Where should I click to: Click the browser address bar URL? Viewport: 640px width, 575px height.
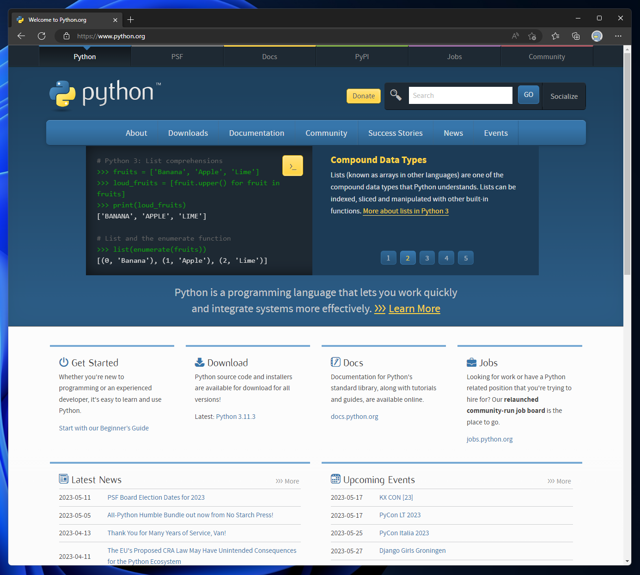coord(111,36)
